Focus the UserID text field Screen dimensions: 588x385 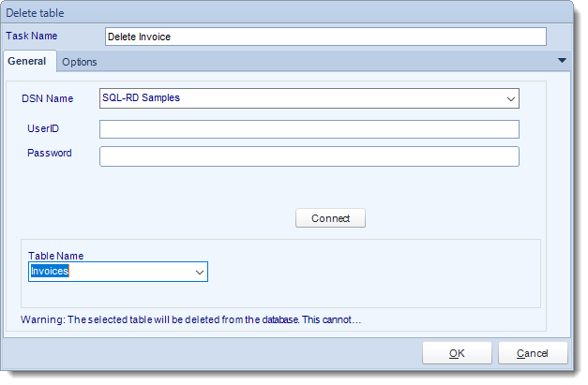309,129
